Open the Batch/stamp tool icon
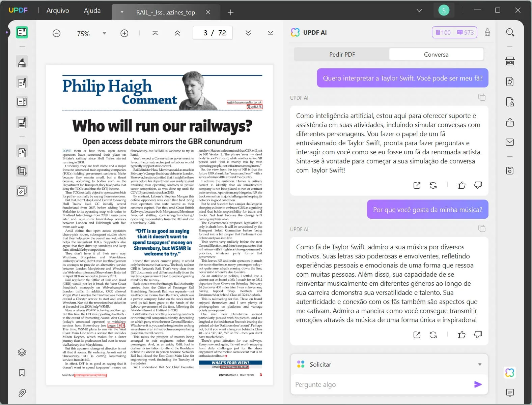 coord(22,191)
